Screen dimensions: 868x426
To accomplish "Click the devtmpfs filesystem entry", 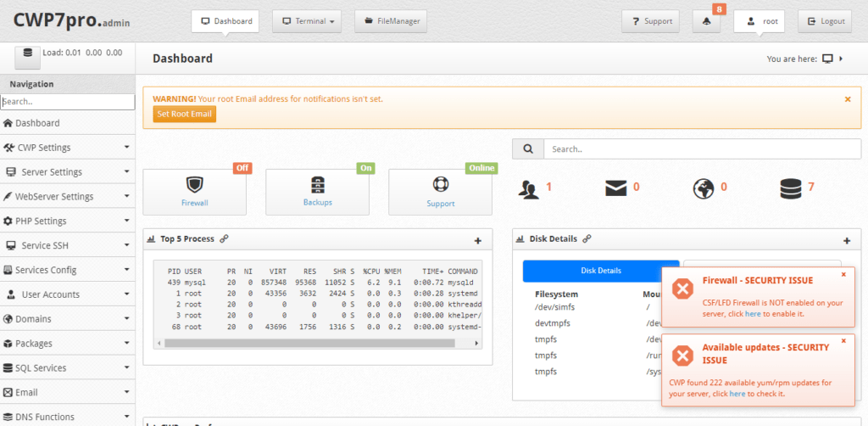I will pos(553,323).
